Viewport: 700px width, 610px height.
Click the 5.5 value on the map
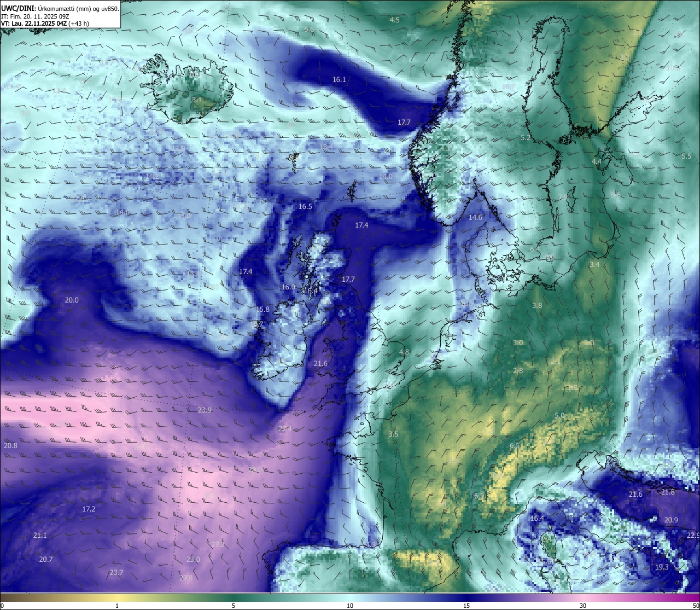coord(686,156)
